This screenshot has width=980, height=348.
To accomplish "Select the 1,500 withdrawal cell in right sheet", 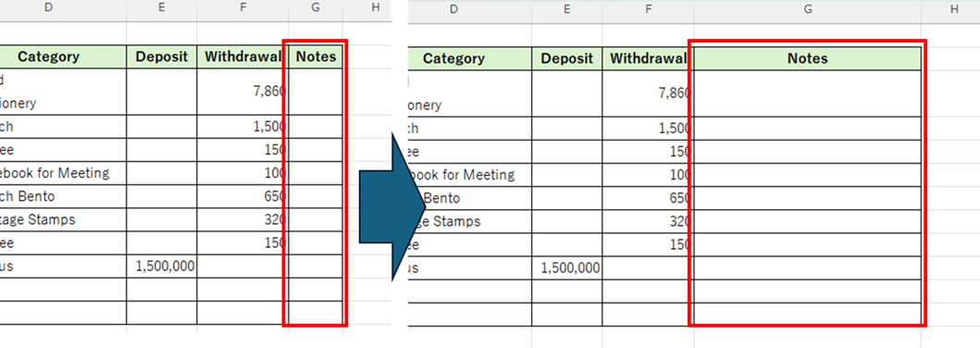I will click(x=649, y=129).
